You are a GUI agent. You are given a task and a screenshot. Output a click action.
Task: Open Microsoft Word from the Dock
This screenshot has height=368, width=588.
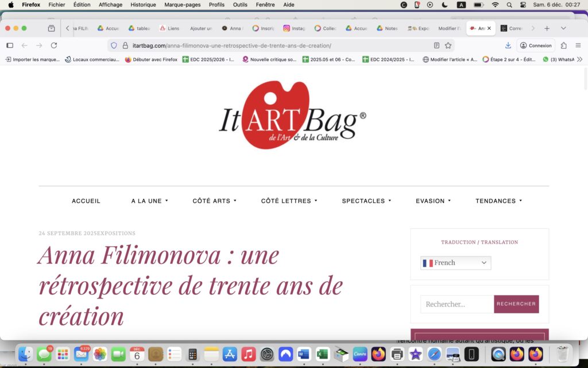click(x=304, y=354)
